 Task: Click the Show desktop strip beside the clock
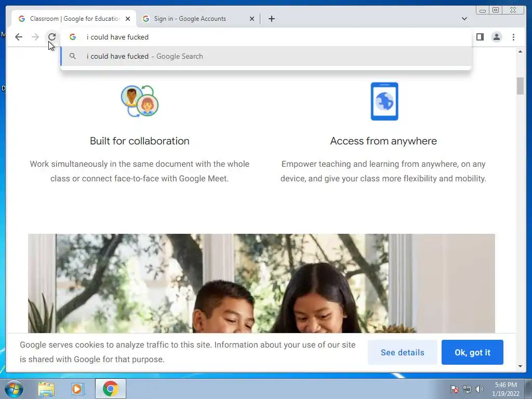528,389
